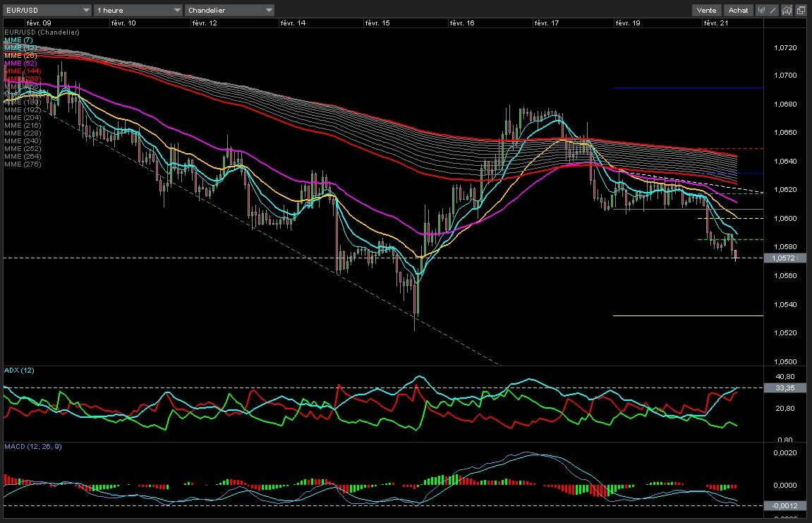The image size is (812, 523).
Task: Click the févr. 21 date label
Action: (716, 23)
